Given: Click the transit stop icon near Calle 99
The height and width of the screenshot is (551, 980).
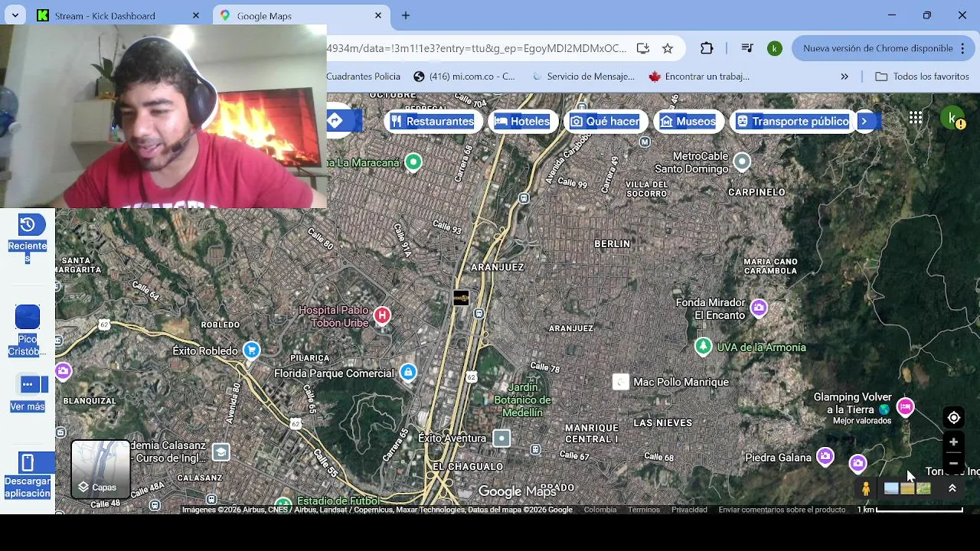Looking at the screenshot, I should point(524,198).
